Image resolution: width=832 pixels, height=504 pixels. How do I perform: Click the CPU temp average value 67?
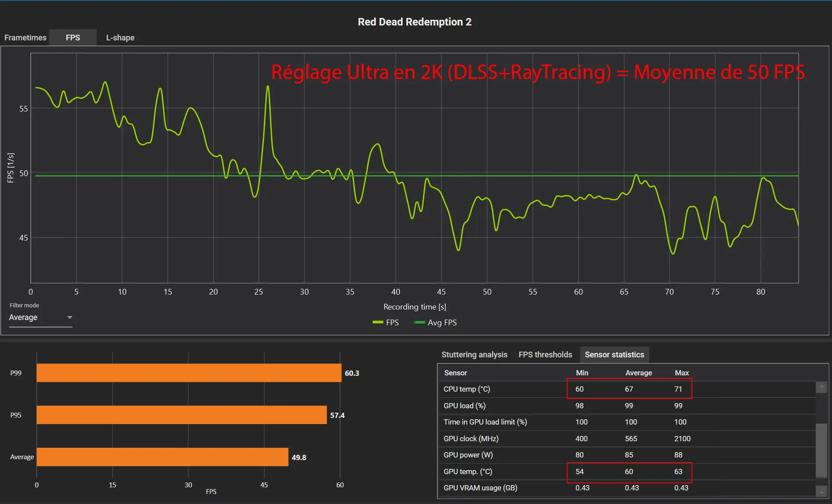[629, 389]
